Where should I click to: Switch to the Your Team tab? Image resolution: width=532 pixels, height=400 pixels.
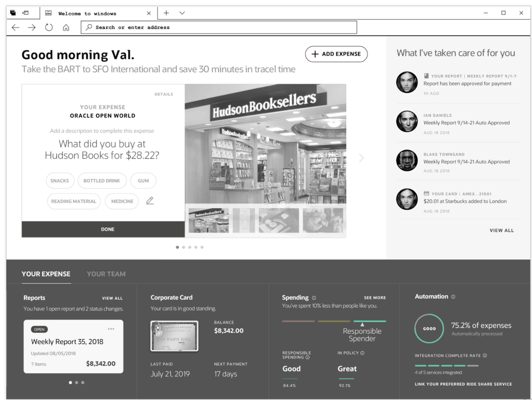106,274
